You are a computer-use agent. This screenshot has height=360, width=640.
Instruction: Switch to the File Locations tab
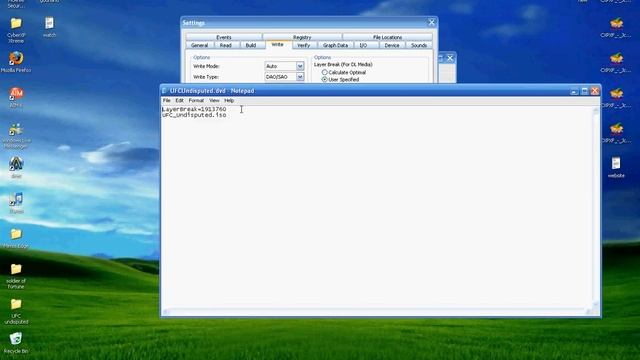387,37
